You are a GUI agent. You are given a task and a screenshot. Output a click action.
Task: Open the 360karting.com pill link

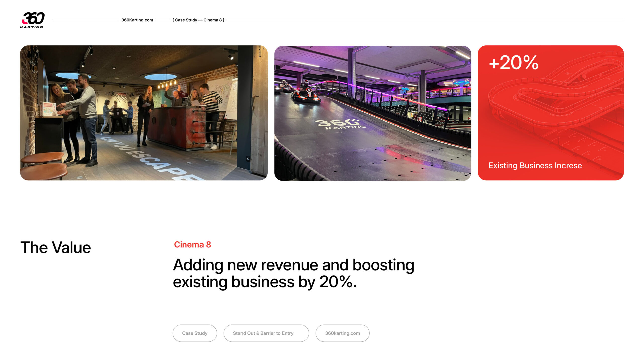pyautogui.click(x=342, y=333)
